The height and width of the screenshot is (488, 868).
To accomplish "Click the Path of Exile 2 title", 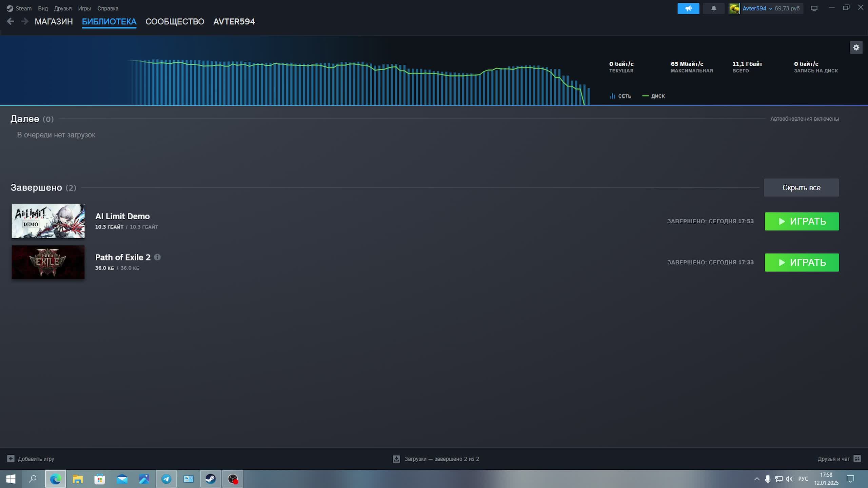I will [123, 257].
